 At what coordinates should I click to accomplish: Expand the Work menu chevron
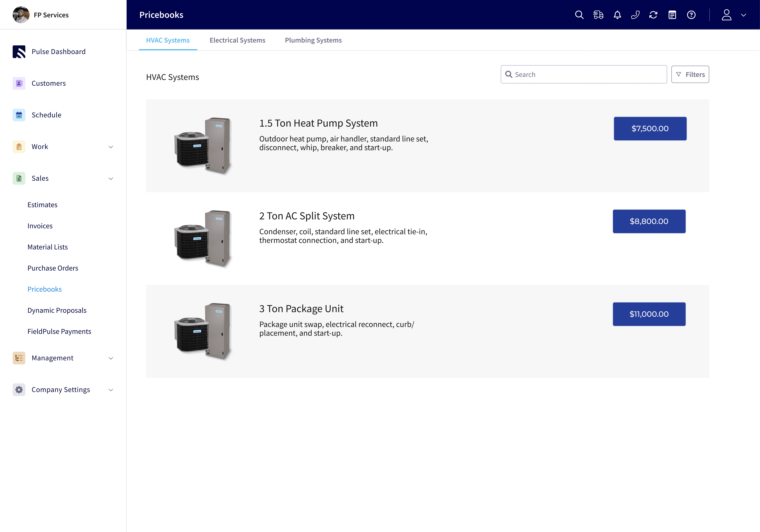tap(111, 147)
